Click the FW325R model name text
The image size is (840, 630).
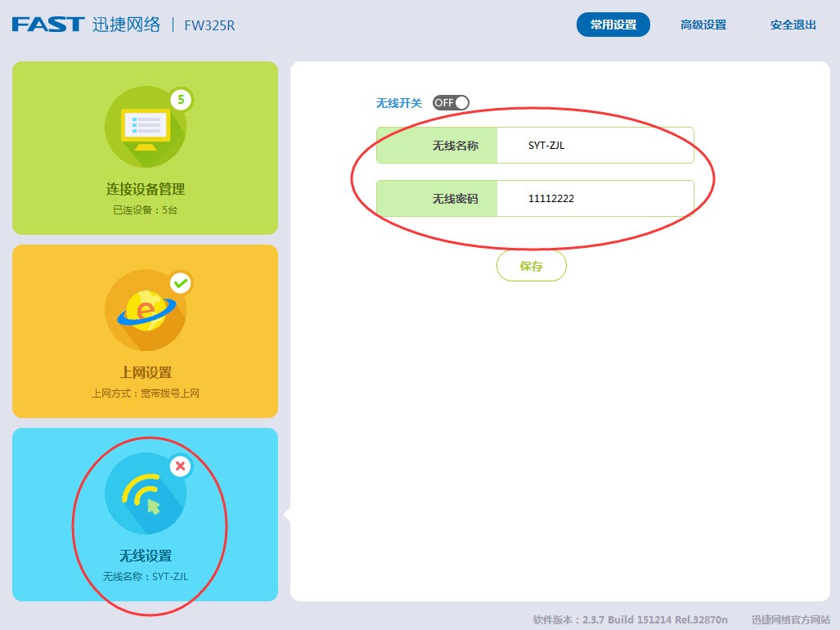pyautogui.click(x=209, y=25)
